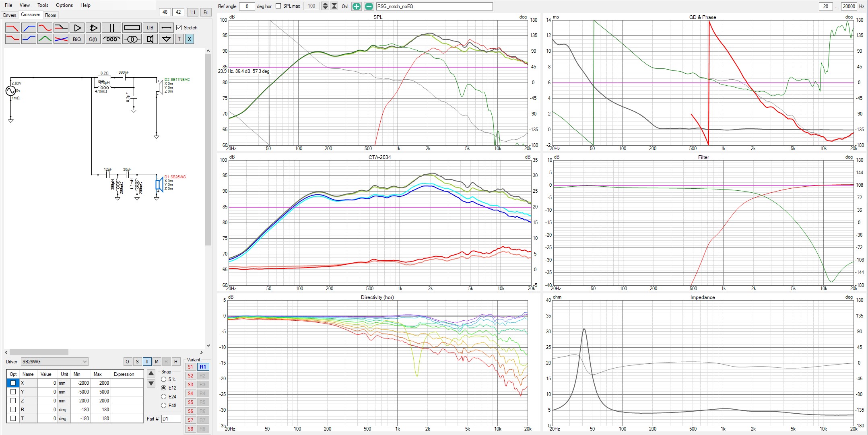The height and width of the screenshot is (435, 868).
Task: Click schematic scrollbar right arrow
Action: tap(202, 352)
